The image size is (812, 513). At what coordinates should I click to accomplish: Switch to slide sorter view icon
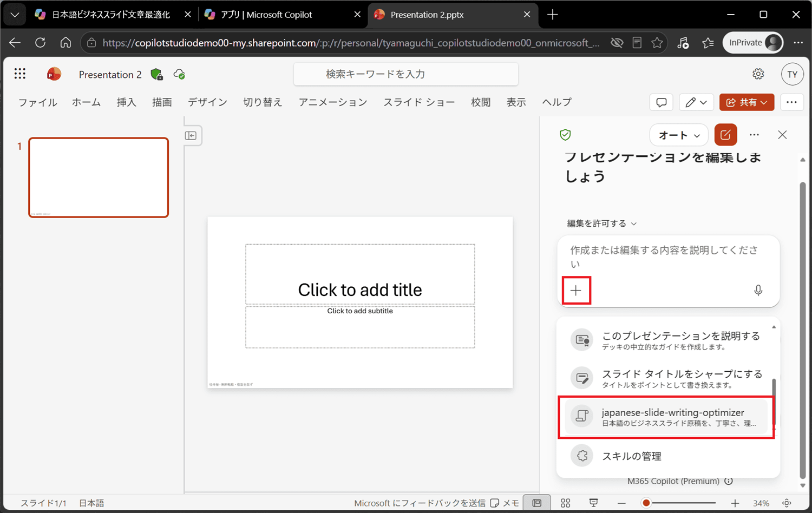pyautogui.click(x=565, y=503)
